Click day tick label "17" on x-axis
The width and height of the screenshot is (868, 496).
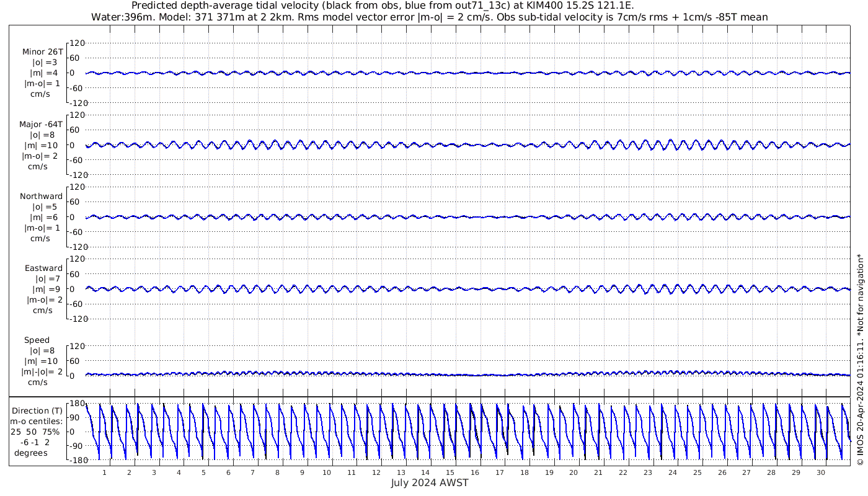tap(500, 472)
